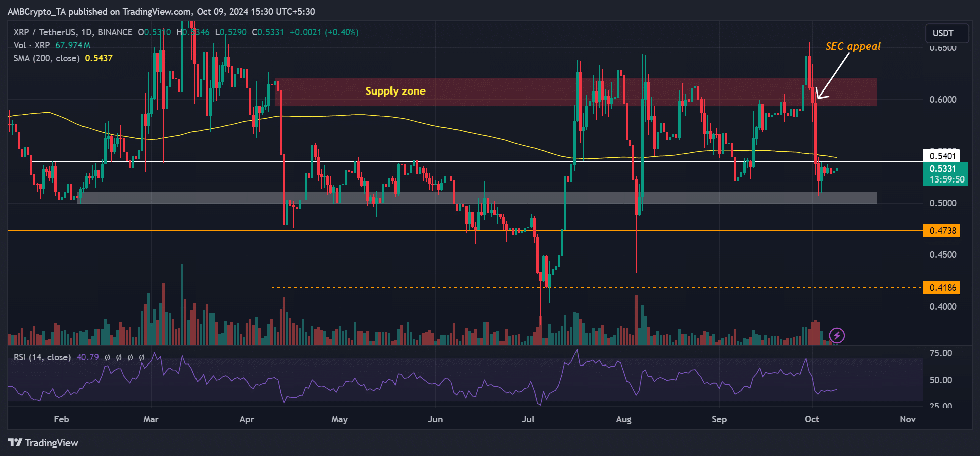
Task: Click the SMA (200, close) indicator label
Action: point(46,58)
